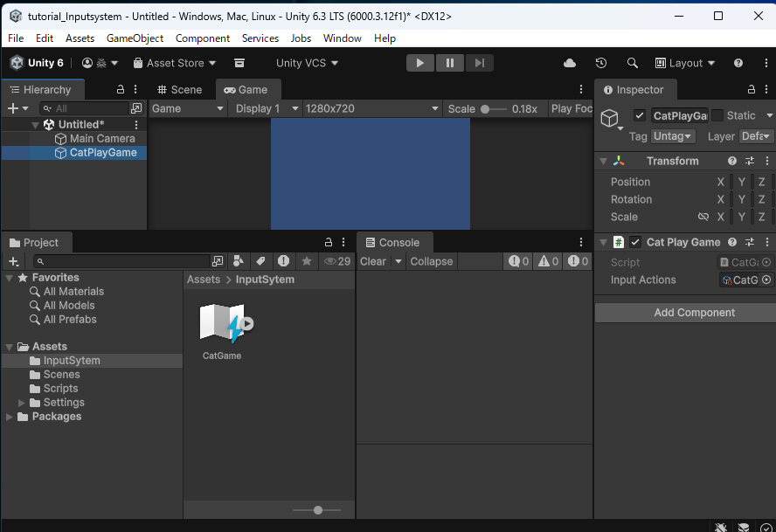Click the Play button in toolbar
This screenshot has width=776, height=532.
419,63
